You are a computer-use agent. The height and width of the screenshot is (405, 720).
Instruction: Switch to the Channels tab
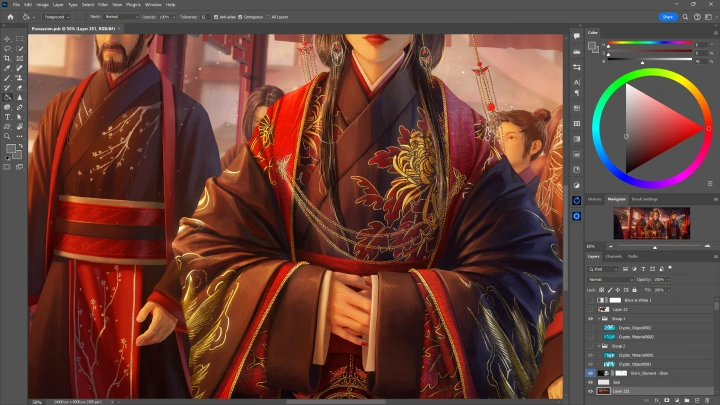click(613, 257)
